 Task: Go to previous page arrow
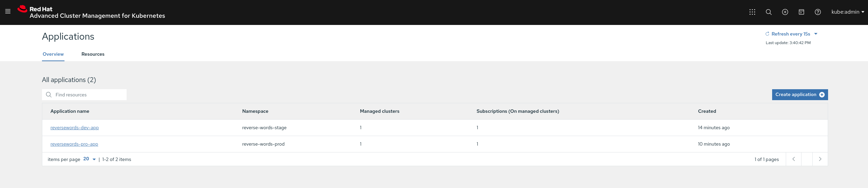tap(794, 159)
